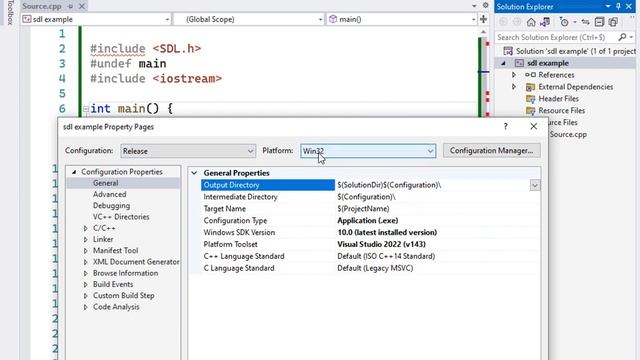Select Windows SDK Version property row

pos(370,232)
